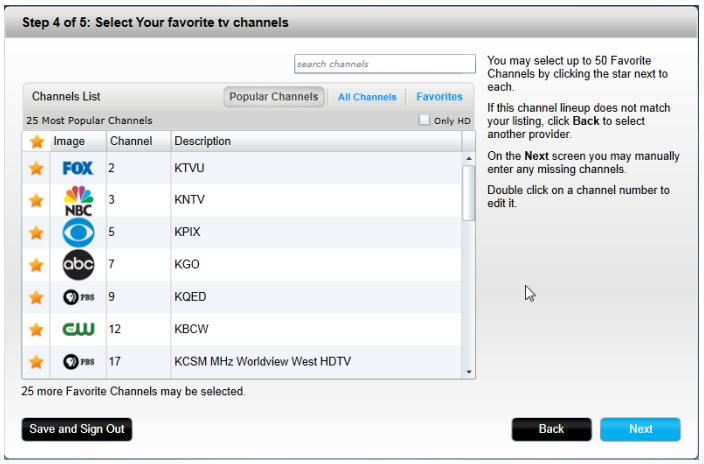Switch to the All Channels tab
This screenshot has height=464, width=704.
pyautogui.click(x=367, y=97)
